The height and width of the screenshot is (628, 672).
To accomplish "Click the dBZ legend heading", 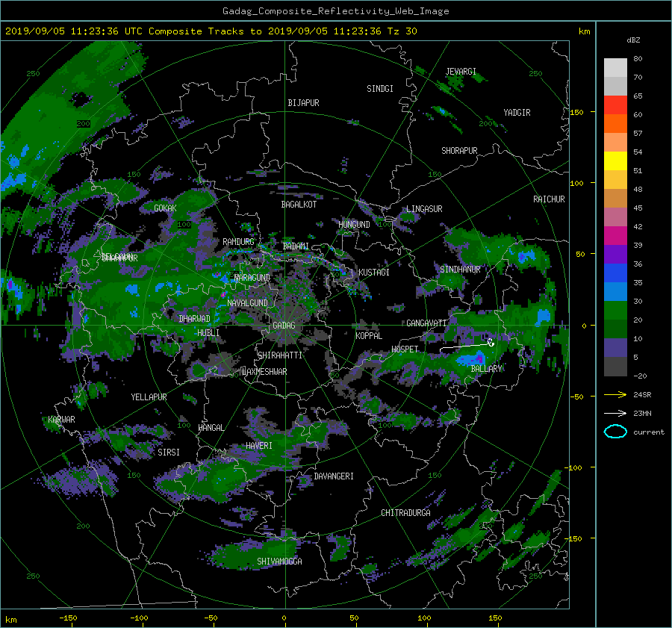I will pyautogui.click(x=633, y=40).
